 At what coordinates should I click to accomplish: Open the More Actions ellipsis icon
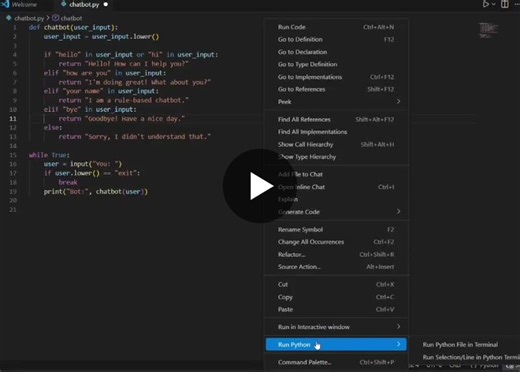516,4
